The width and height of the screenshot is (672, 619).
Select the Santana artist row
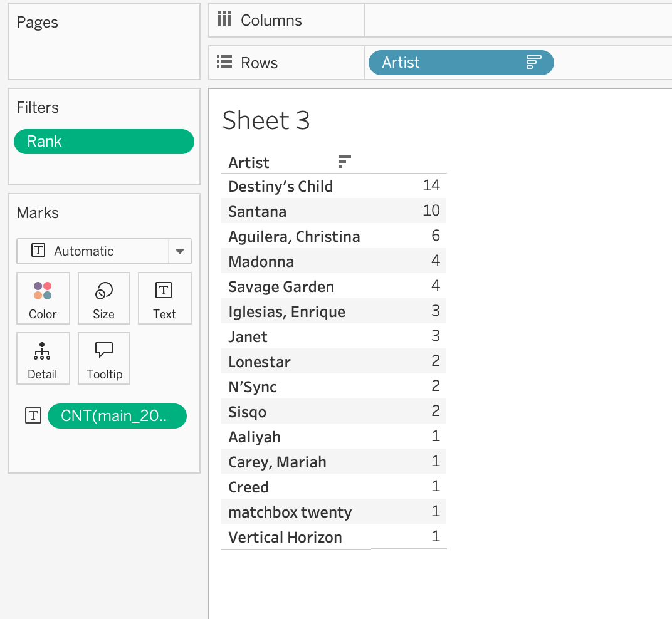pyautogui.click(x=257, y=211)
